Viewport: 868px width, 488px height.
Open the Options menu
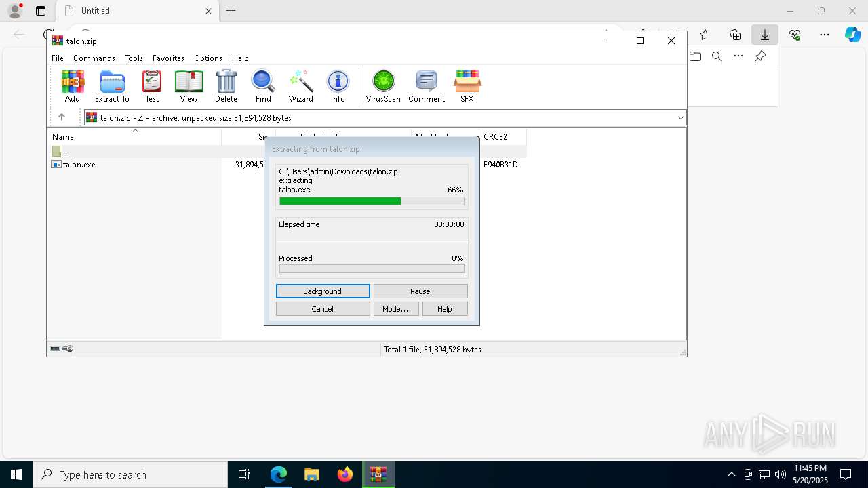tap(208, 58)
